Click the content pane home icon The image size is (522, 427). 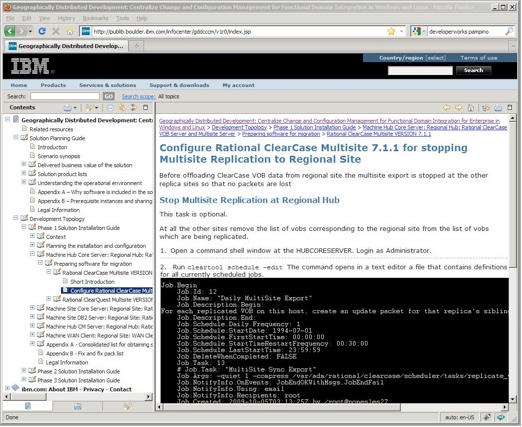point(471,107)
